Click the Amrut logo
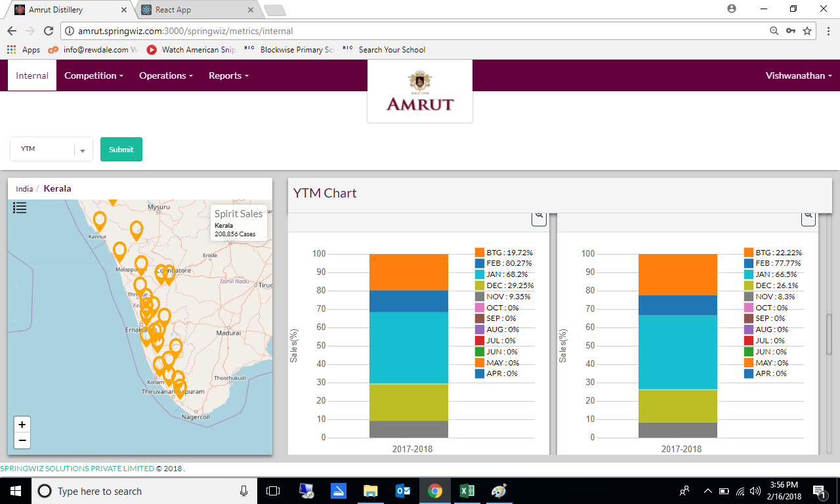This screenshot has width=840, height=504. tap(420, 92)
